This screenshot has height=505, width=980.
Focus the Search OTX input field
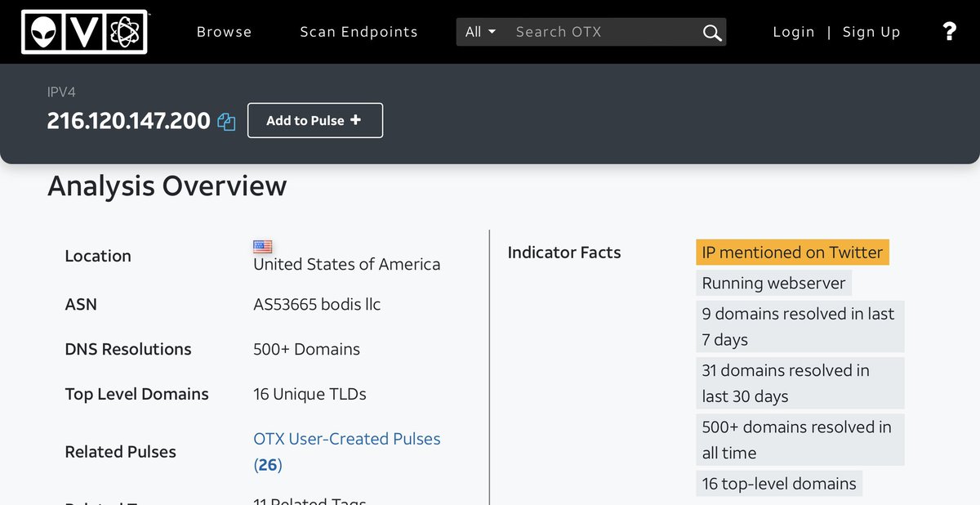click(x=600, y=32)
